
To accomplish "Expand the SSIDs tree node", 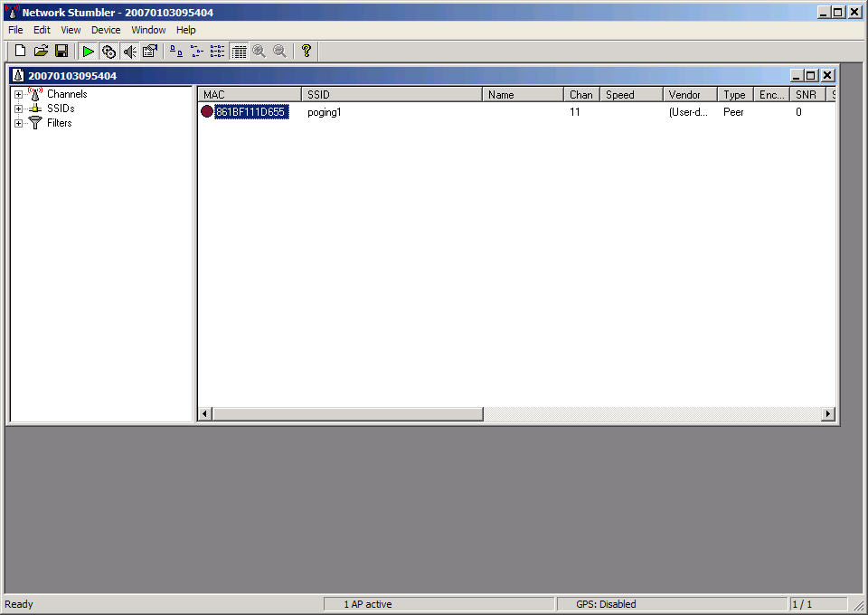I will tap(18, 109).
